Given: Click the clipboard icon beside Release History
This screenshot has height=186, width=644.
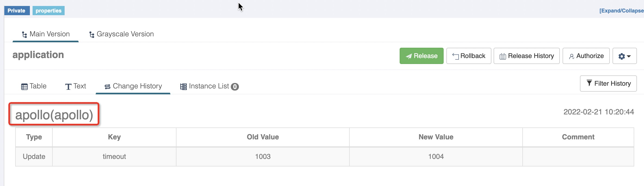Looking at the screenshot, I should tap(503, 56).
